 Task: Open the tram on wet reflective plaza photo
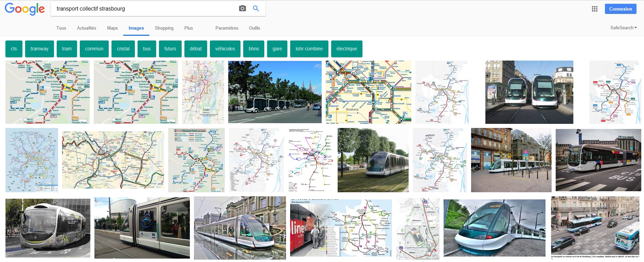point(240,228)
